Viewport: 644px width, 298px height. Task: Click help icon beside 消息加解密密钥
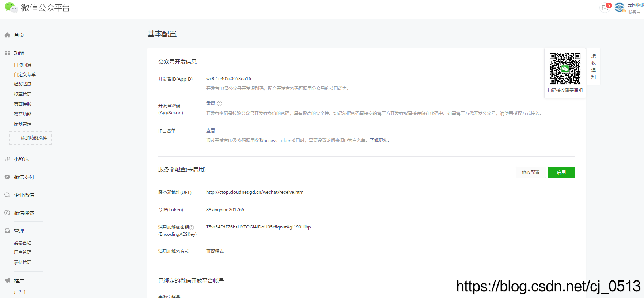pyautogui.click(x=192, y=227)
